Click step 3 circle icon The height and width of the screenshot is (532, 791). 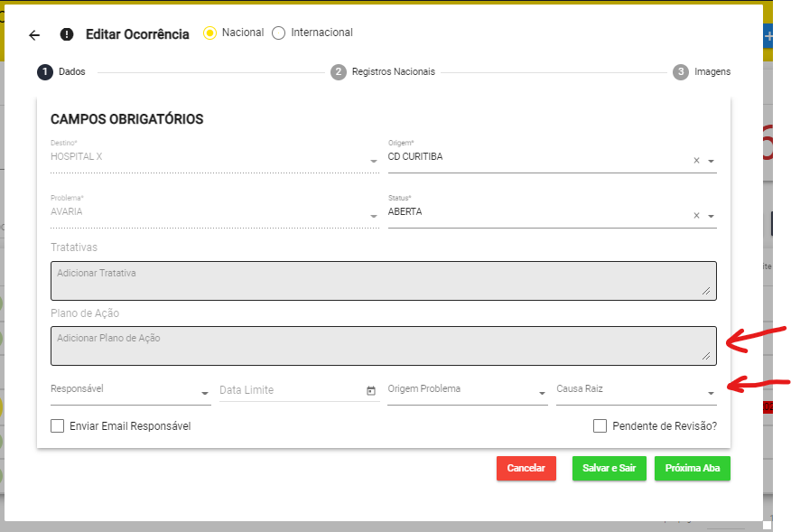tap(681, 72)
